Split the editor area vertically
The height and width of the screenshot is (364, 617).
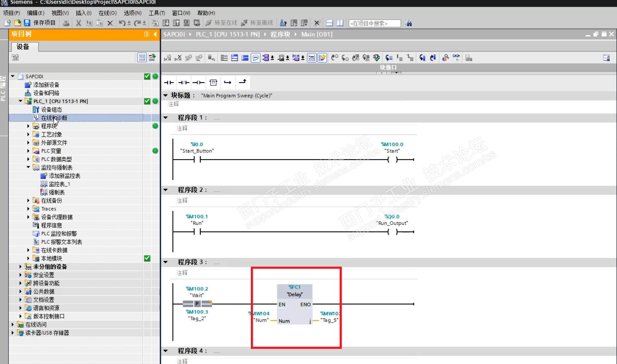(x=340, y=23)
